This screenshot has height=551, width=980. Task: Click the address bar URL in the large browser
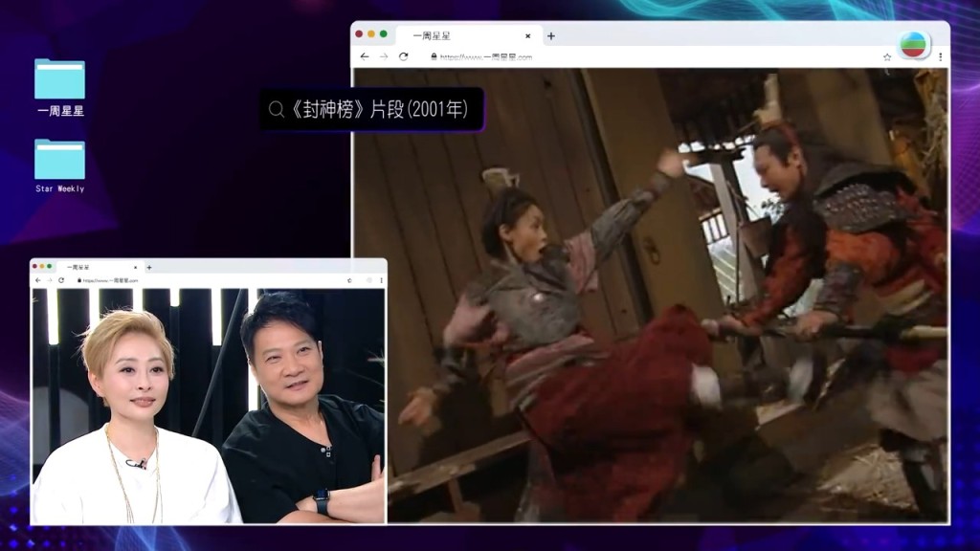point(485,56)
